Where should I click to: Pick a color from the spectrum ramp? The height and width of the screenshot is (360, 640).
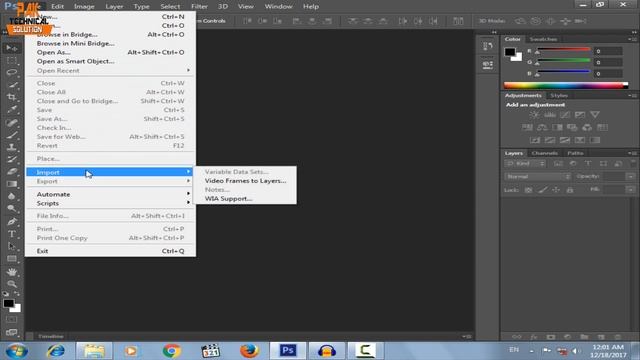tap(566, 85)
